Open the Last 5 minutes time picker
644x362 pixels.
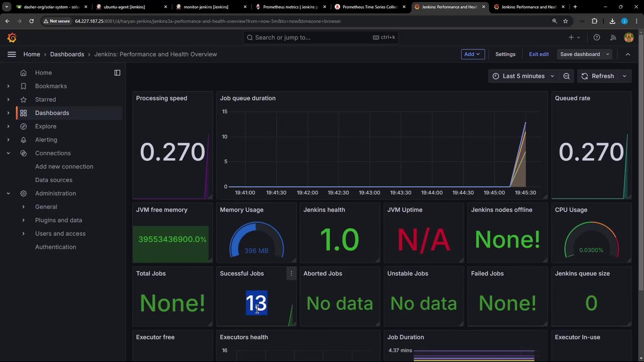click(x=523, y=76)
